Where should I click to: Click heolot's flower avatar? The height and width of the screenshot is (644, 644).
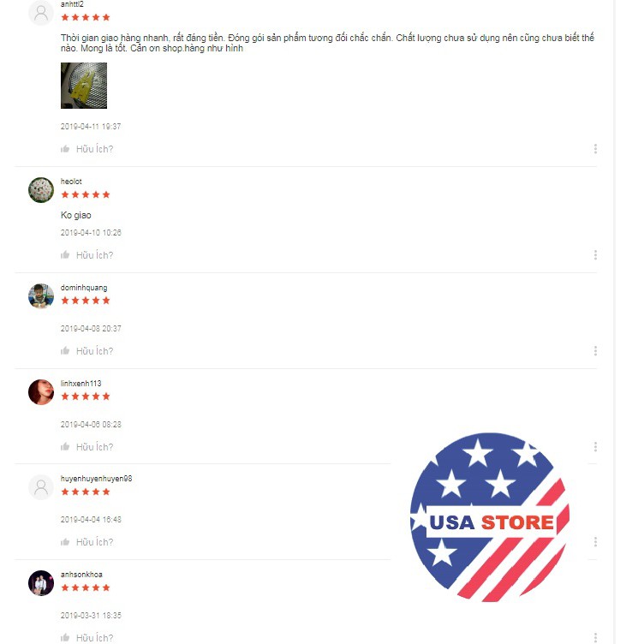(x=41, y=190)
